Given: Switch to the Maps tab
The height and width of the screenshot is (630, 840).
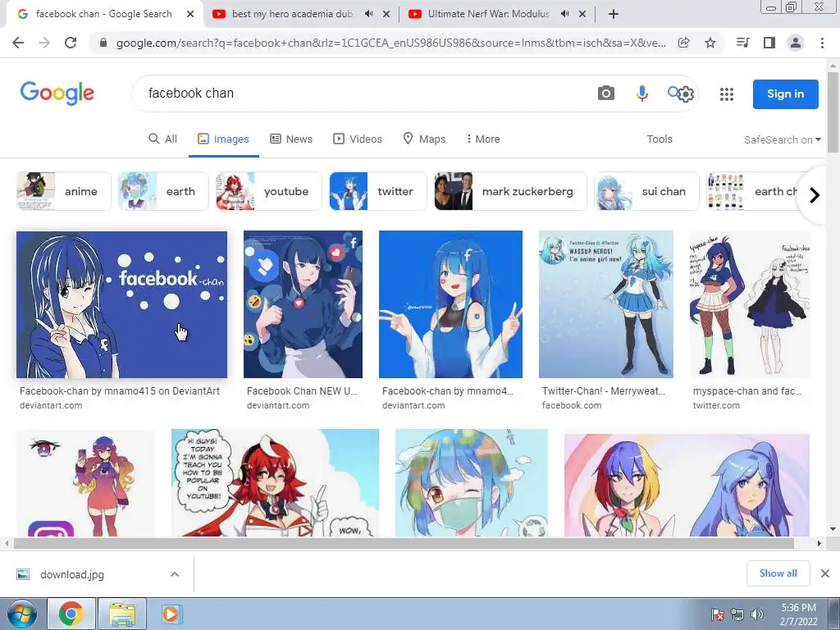Looking at the screenshot, I should pos(424,139).
